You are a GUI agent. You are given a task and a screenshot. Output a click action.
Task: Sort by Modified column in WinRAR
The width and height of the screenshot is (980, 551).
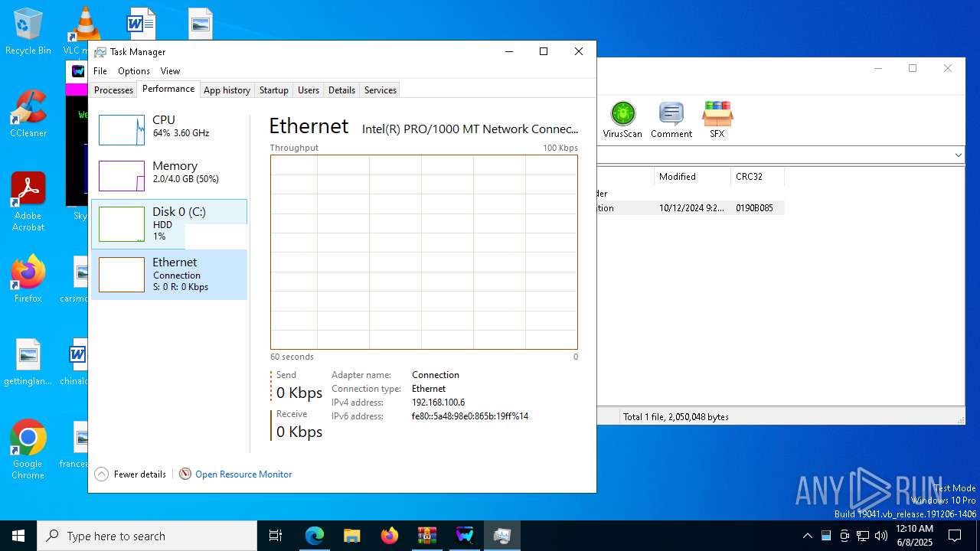click(692, 177)
